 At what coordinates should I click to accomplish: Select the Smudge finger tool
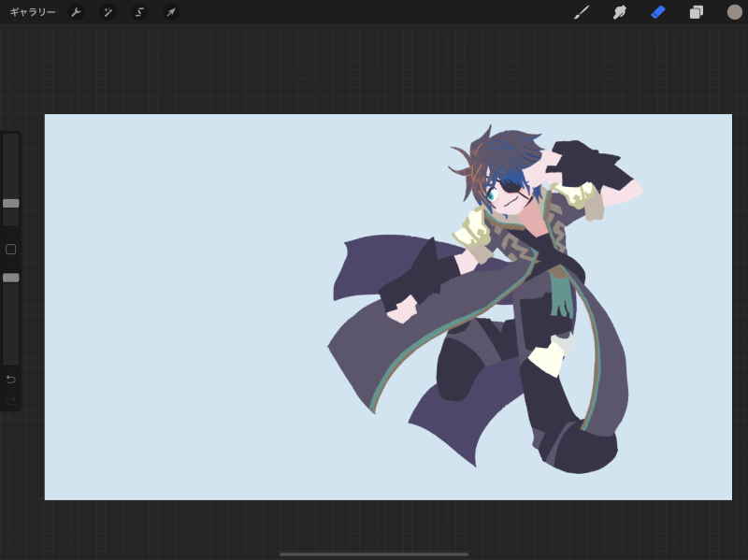point(620,12)
